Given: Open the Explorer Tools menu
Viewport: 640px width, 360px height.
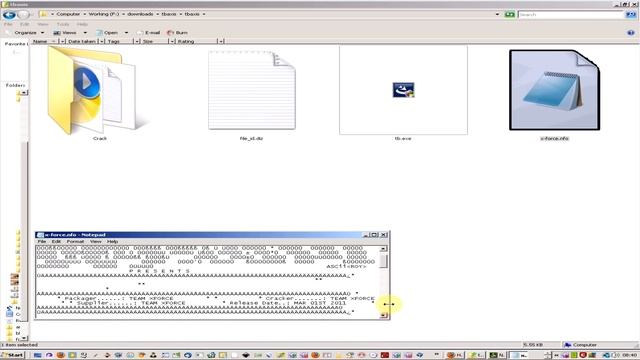Looking at the screenshot, I should tap(62, 24).
